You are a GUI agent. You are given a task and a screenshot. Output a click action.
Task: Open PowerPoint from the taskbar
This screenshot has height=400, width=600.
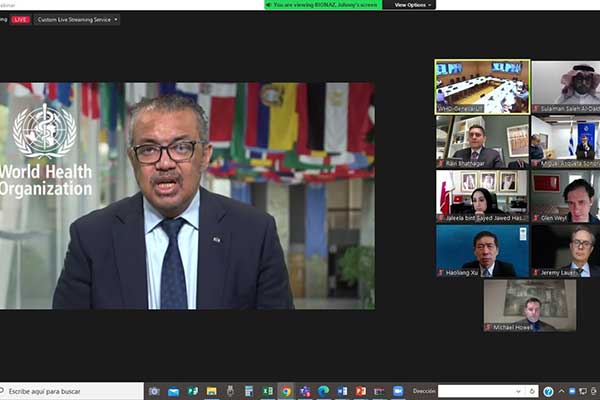[360, 391]
